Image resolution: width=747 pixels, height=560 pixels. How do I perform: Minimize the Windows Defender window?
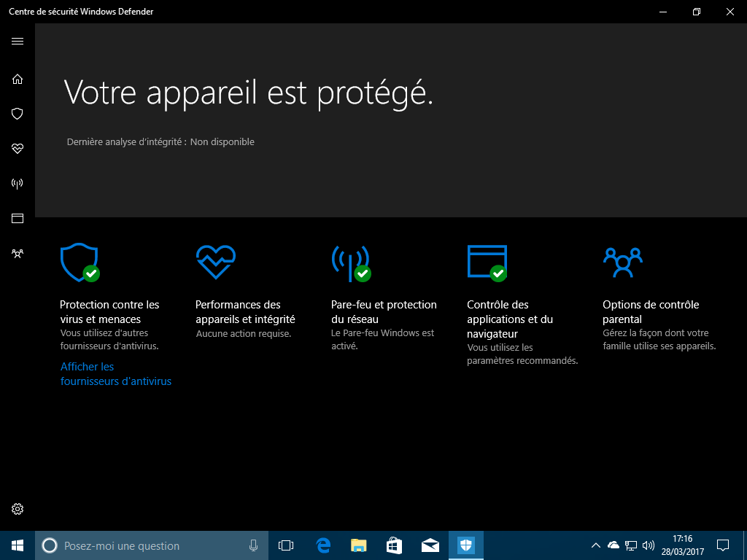[x=663, y=12]
